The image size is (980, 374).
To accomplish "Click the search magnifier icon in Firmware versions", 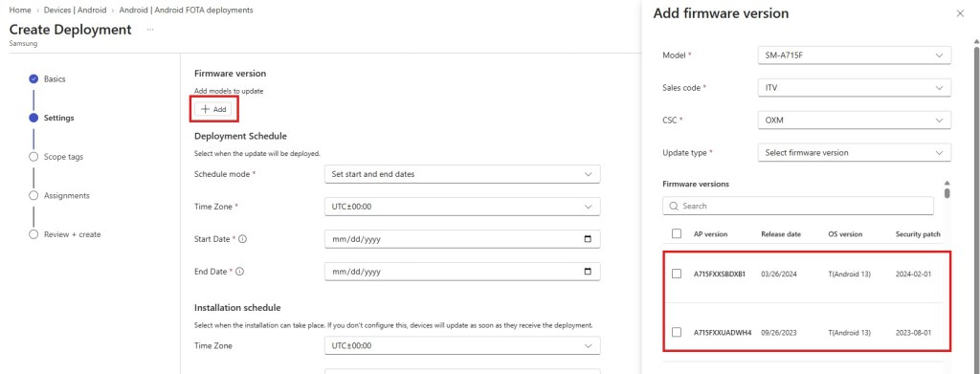I will coord(674,206).
